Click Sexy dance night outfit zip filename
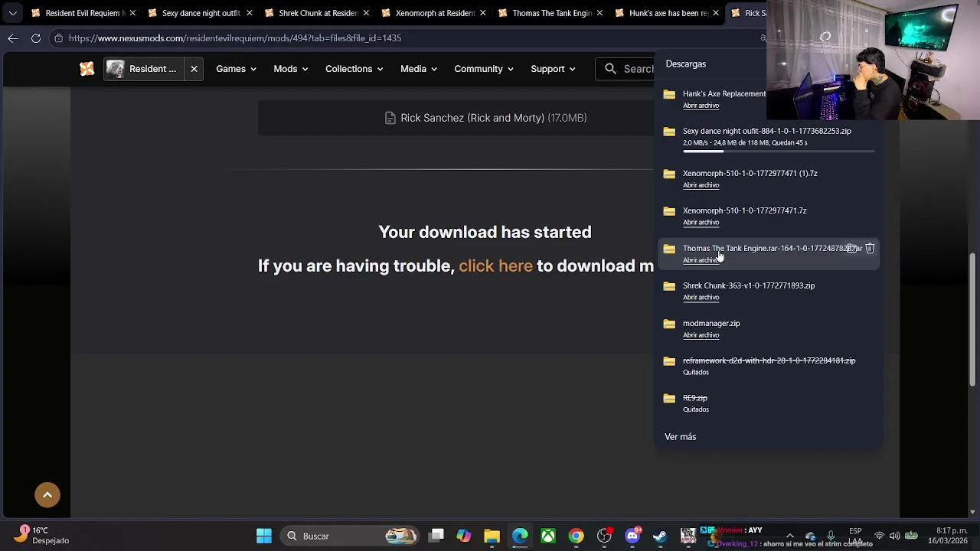Viewport: 980px width, 551px height. pyautogui.click(x=766, y=131)
